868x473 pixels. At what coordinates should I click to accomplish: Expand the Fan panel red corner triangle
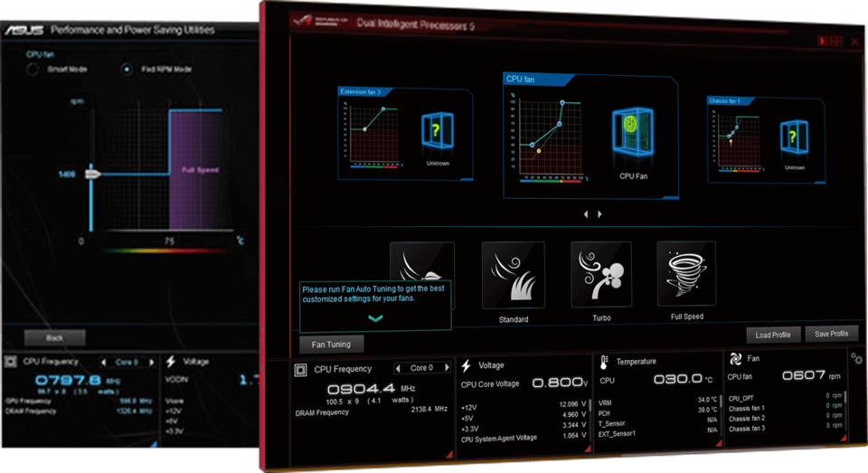(843, 438)
